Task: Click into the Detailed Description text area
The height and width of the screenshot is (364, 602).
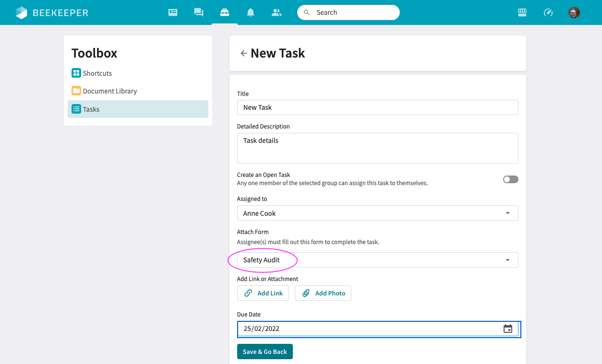Action: point(378,148)
